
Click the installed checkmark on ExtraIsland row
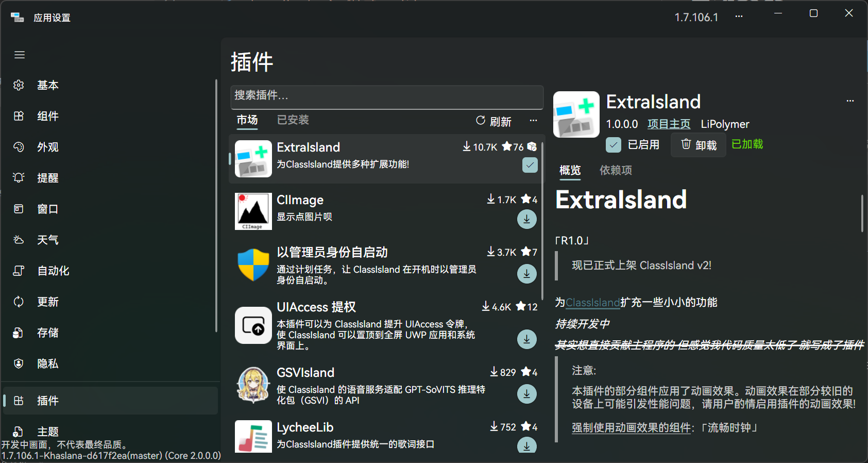coord(530,165)
